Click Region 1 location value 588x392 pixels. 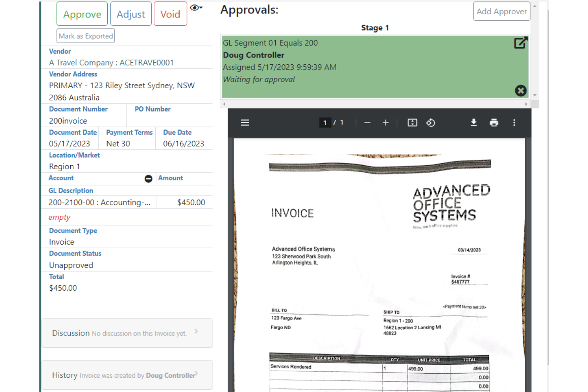coord(64,166)
